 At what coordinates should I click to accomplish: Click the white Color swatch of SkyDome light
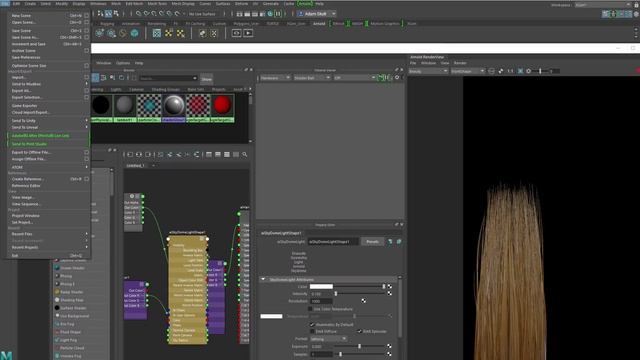[x=321, y=287]
